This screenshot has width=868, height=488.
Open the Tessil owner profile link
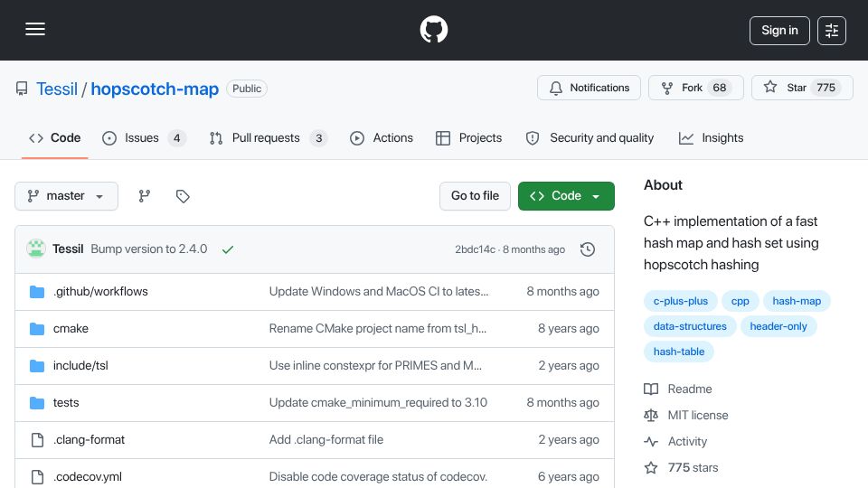pyautogui.click(x=57, y=89)
